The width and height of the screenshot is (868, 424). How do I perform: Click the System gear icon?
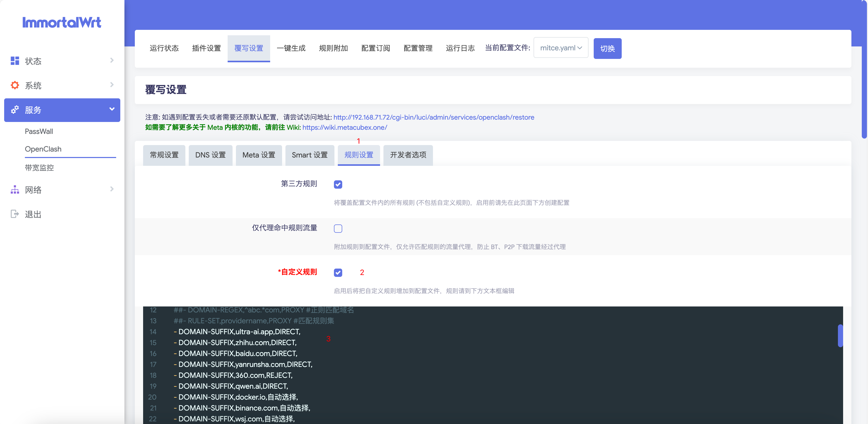(15, 85)
